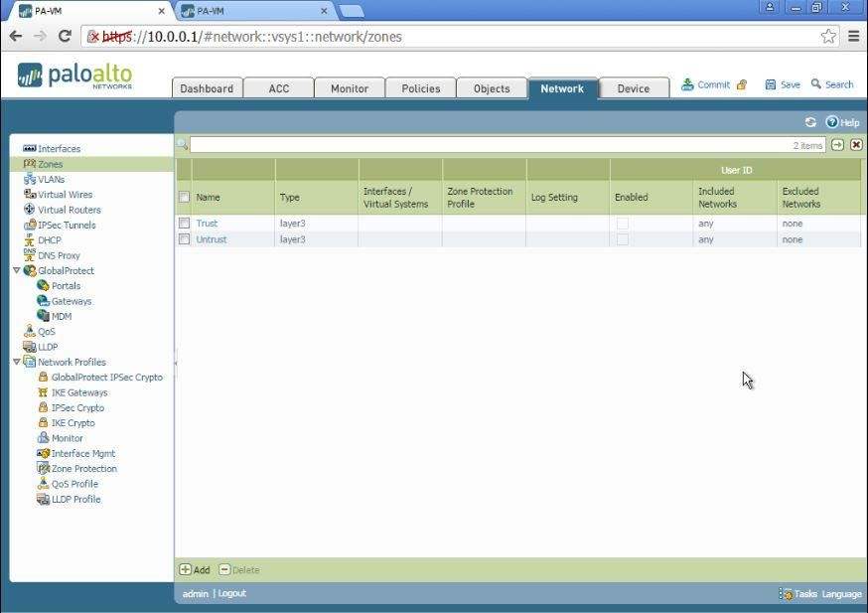Open Help using the question mark icon
The height and width of the screenshot is (613, 868).
click(832, 122)
